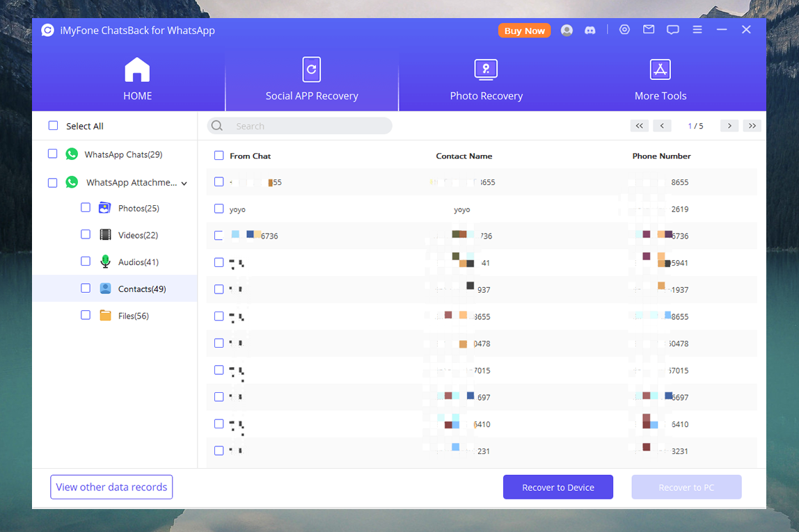The width and height of the screenshot is (799, 532).
Task: Click the Files folder icon
Action: pyautogui.click(x=106, y=316)
